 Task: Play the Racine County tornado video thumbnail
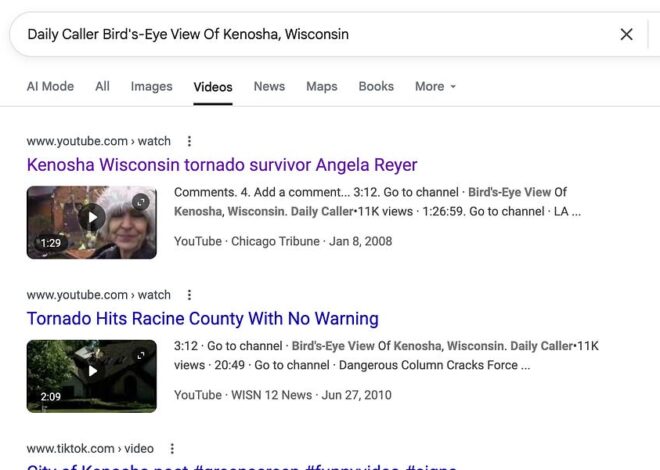point(92,371)
